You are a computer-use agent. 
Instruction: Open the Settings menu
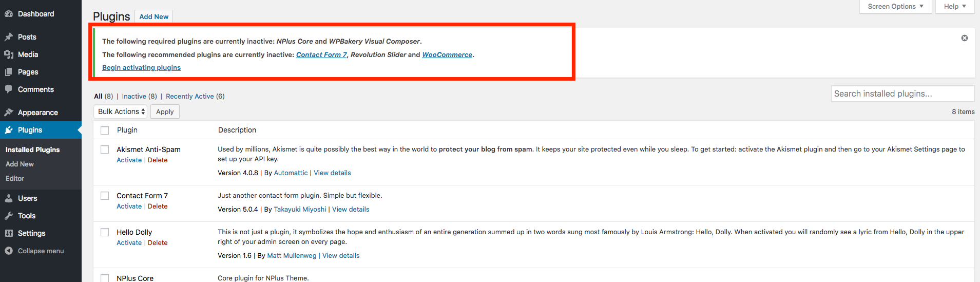[32, 233]
